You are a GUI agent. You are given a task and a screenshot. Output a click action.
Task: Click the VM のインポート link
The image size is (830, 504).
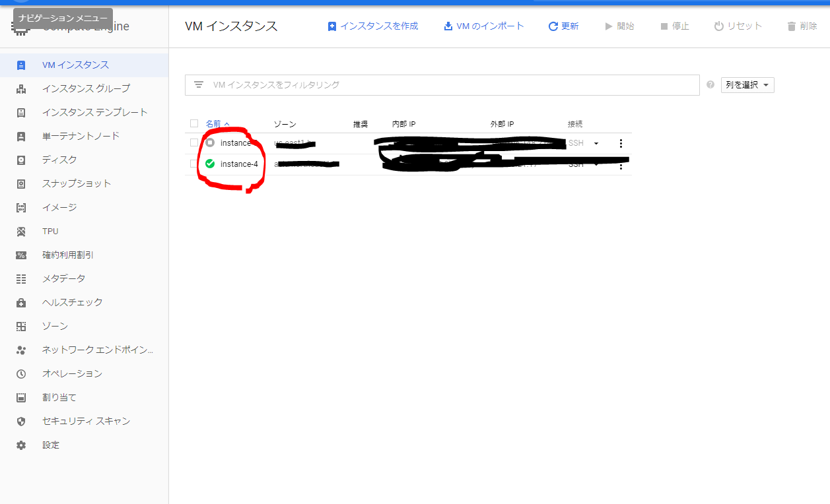click(484, 25)
